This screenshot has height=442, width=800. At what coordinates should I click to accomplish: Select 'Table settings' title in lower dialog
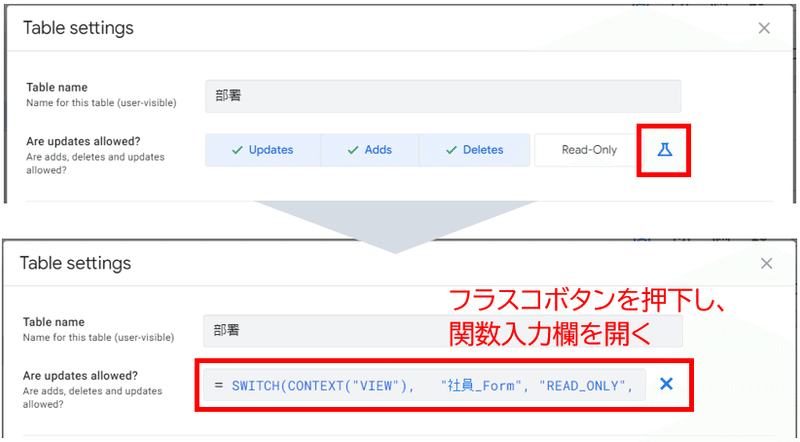pos(76,263)
